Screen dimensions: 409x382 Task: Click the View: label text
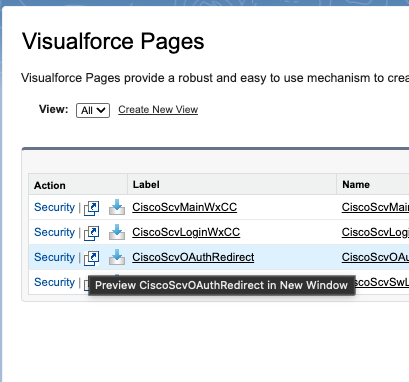click(54, 109)
